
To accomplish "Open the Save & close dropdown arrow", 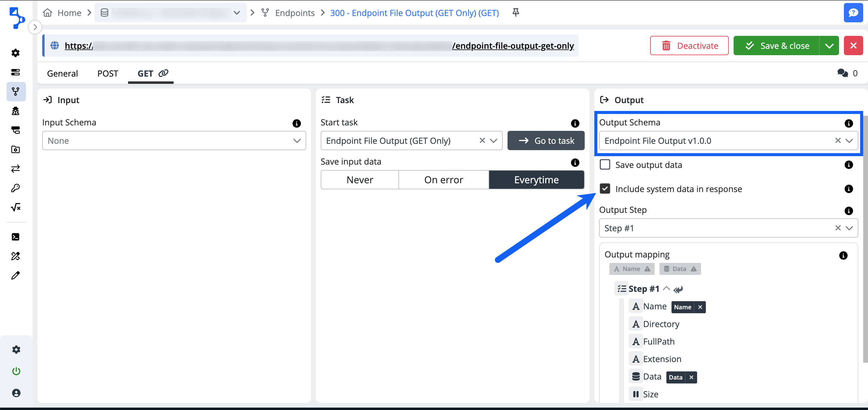I will pyautogui.click(x=829, y=46).
